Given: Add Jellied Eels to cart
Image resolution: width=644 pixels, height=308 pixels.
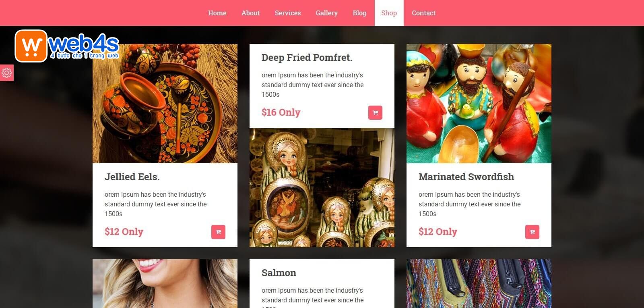Looking at the screenshot, I should pyautogui.click(x=218, y=232).
